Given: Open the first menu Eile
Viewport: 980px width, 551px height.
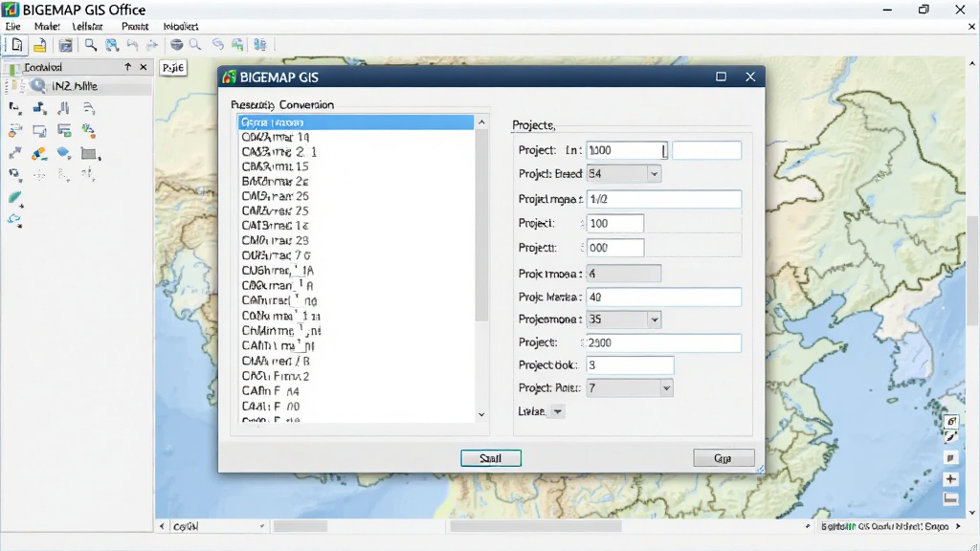Looking at the screenshot, I should click(x=12, y=26).
